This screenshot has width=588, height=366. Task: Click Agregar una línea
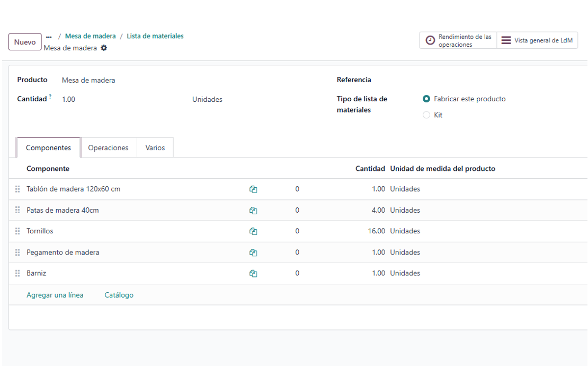pos(55,295)
